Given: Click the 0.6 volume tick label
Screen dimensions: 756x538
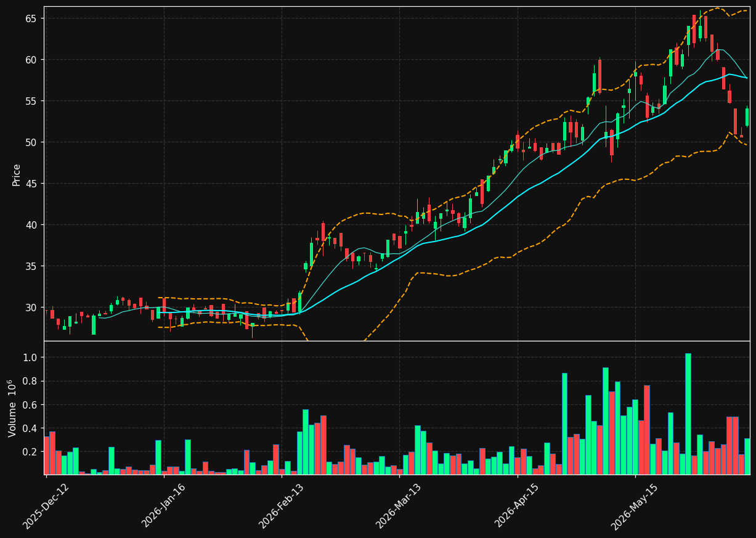Looking at the screenshot, I should pos(31,405).
